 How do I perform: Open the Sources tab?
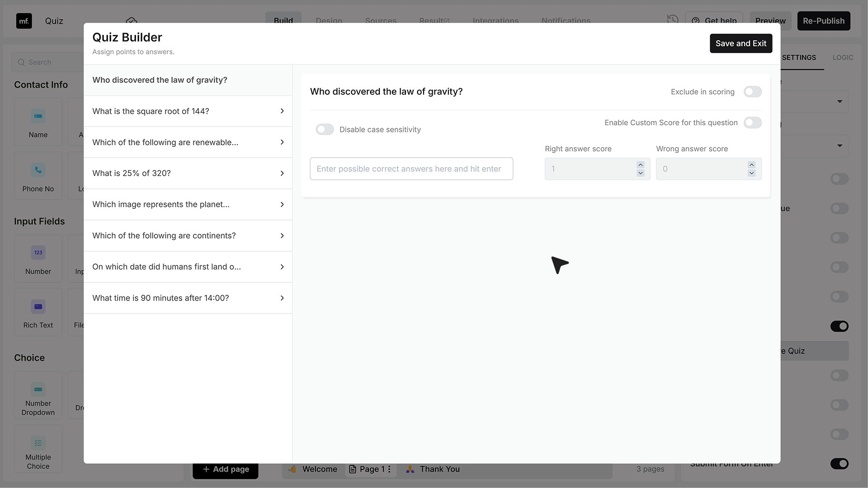click(381, 21)
